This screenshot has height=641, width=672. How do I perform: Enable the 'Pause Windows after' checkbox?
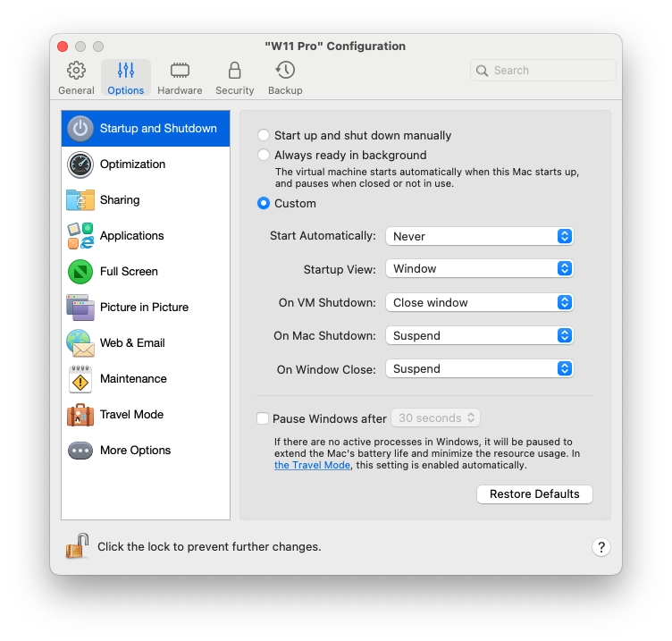(x=263, y=418)
